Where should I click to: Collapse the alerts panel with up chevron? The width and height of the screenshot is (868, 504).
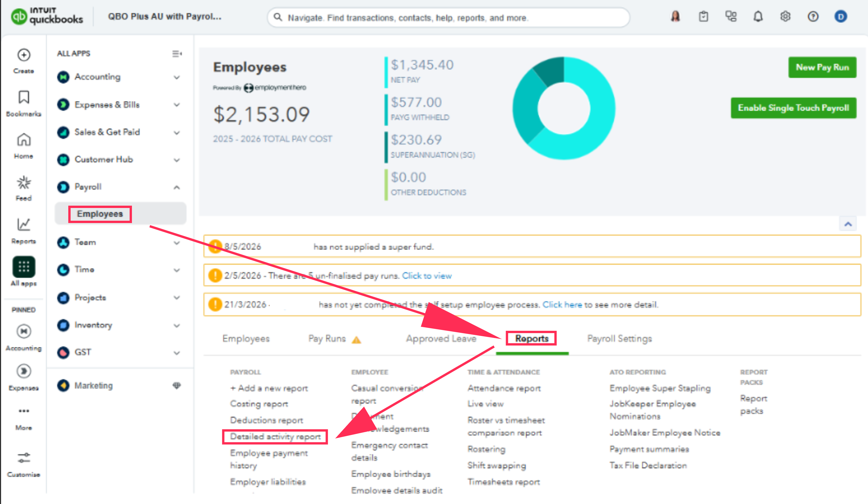point(848,224)
